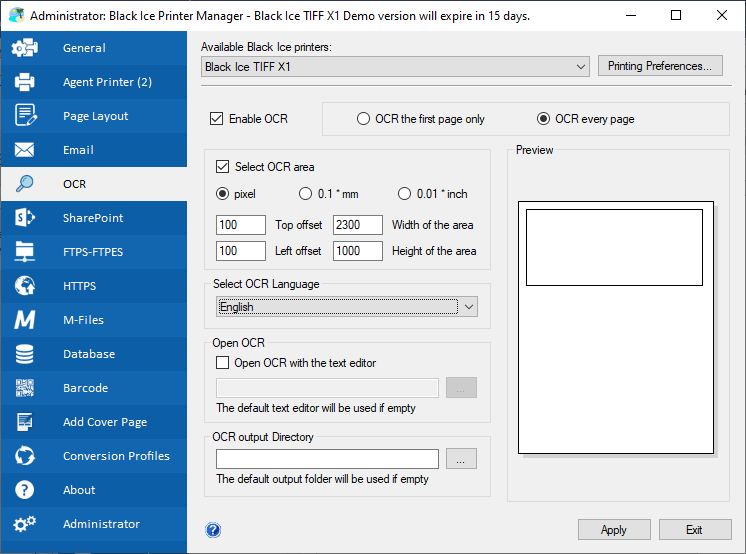746x554 pixels.
Task: Click the HTTPS globe icon
Action: 25,286
